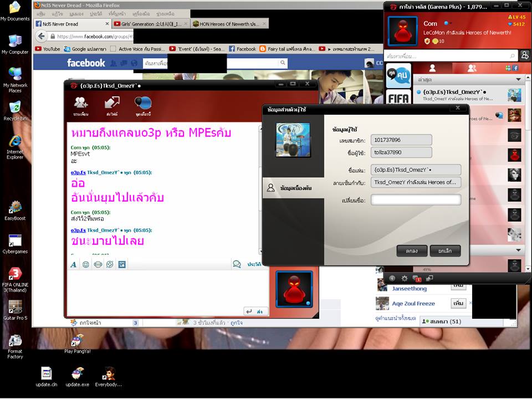Open 'ดูคำแนะนำทั้งหมด' link on Facebook
Image resolution: width=532 pixels, height=399 pixels.
coord(395,318)
